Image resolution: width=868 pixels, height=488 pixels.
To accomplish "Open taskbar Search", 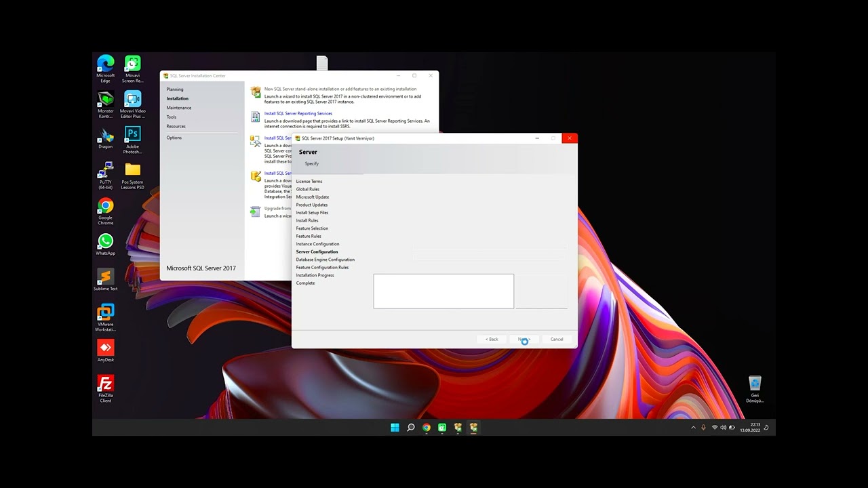I will tap(410, 428).
